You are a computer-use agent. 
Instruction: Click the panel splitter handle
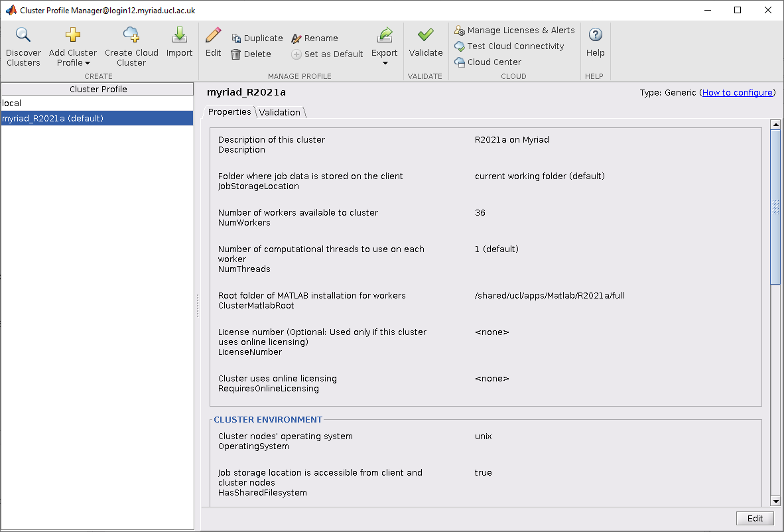198,306
